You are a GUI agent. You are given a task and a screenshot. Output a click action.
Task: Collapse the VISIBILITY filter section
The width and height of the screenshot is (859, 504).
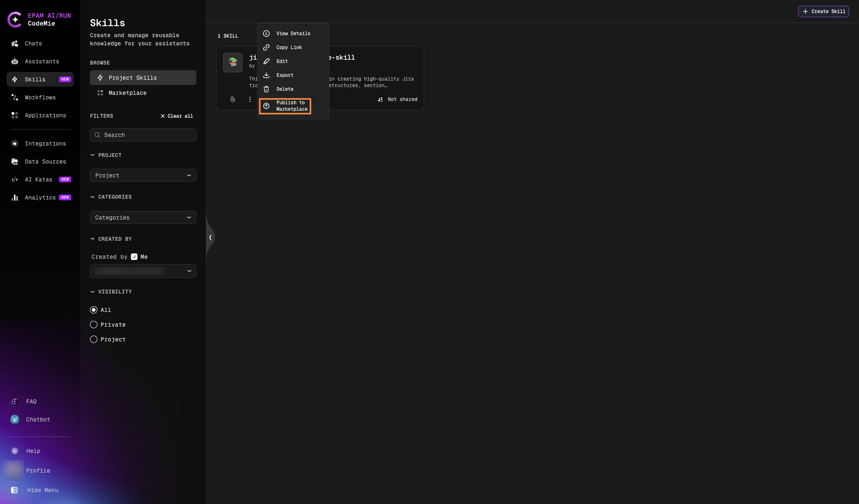point(92,291)
